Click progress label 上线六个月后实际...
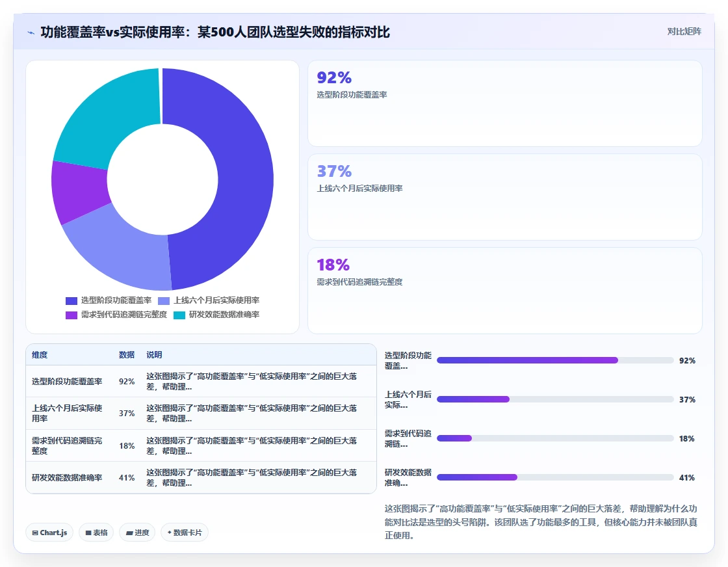Screen dimensions: 728x567 (x=408, y=399)
